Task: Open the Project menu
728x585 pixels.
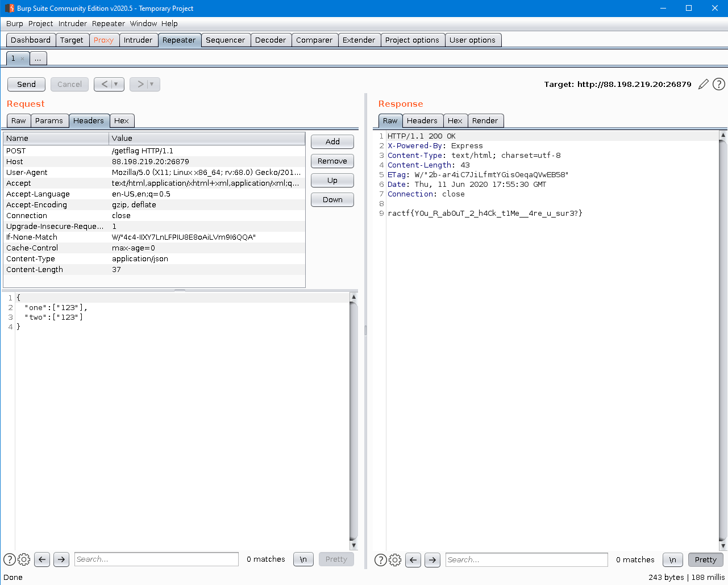Action: 40,24
